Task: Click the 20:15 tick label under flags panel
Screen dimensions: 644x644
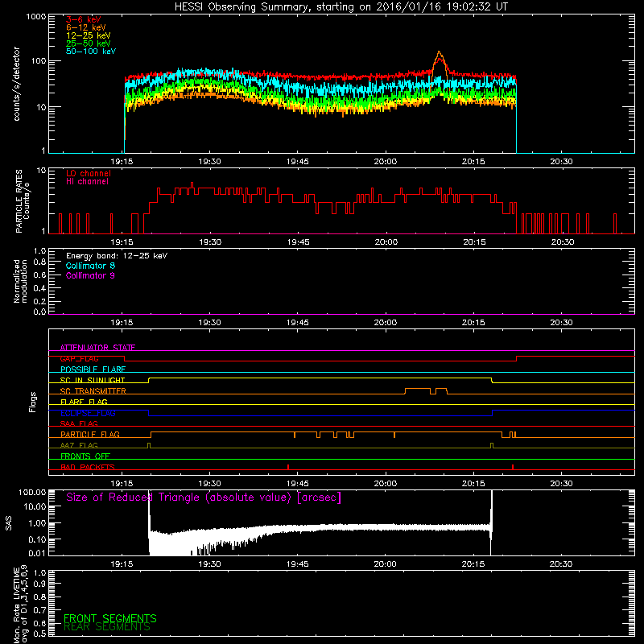Action: pos(473,484)
